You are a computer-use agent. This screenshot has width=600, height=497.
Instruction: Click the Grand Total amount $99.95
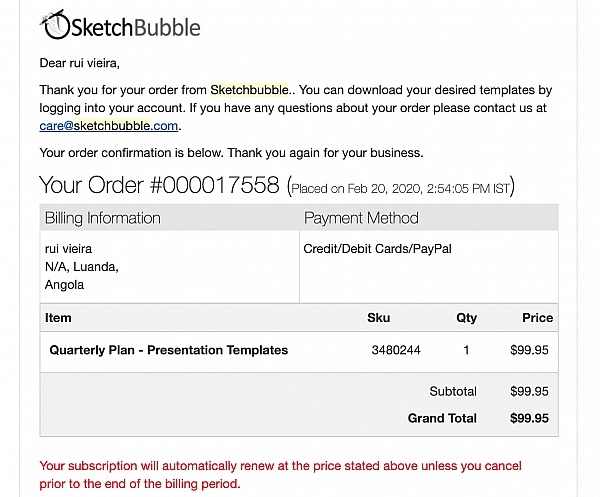click(x=529, y=418)
